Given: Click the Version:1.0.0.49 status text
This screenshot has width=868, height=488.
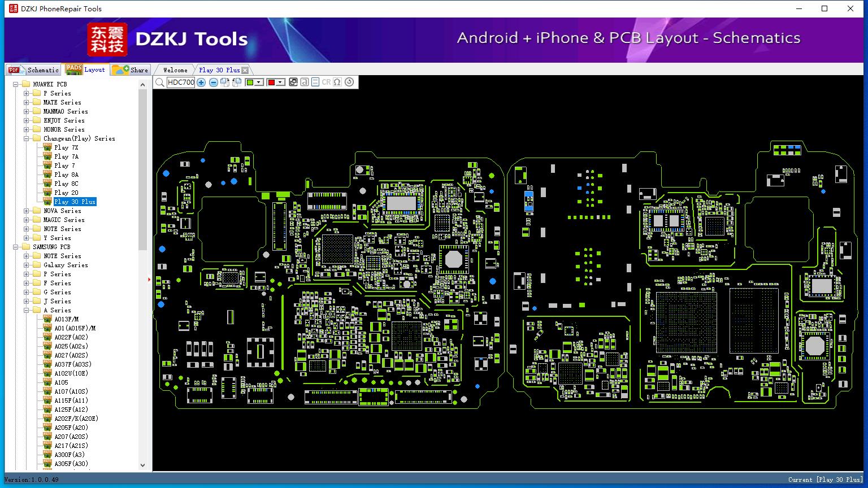Looking at the screenshot, I should (32, 480).
